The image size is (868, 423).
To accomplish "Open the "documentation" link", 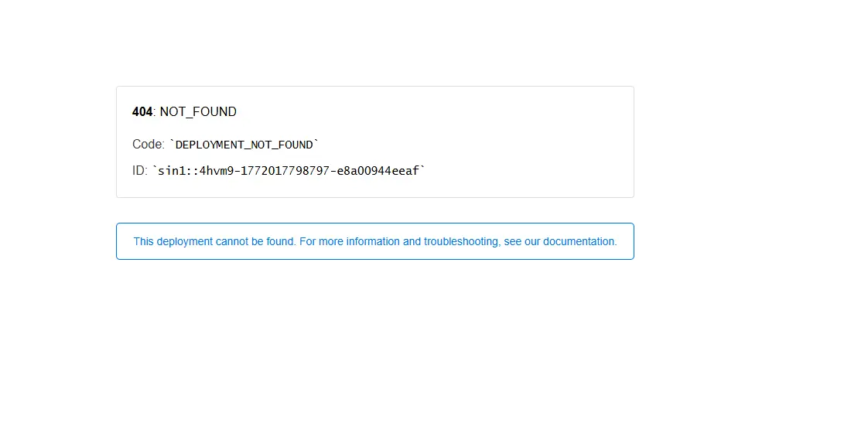I will [x=579, y=241].
